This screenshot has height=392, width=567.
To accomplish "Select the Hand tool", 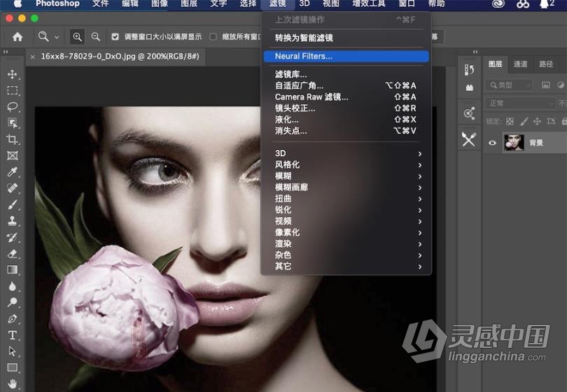I will click(13, 384).
